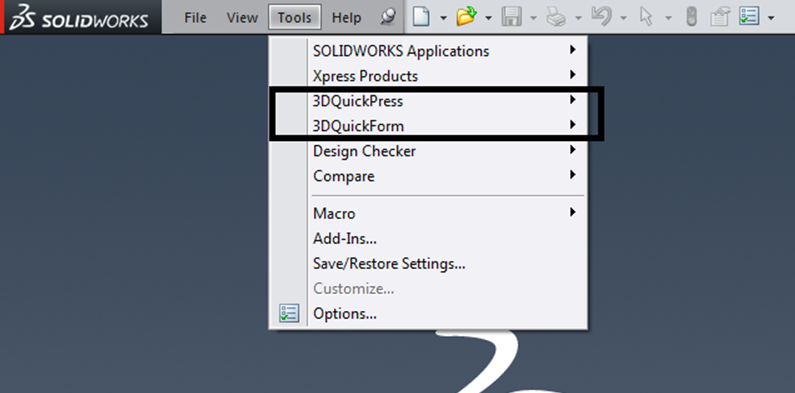Click submenu arrow beside Xpress Products
The width and height of the screenshot is (795, 393).
point(572,75)
